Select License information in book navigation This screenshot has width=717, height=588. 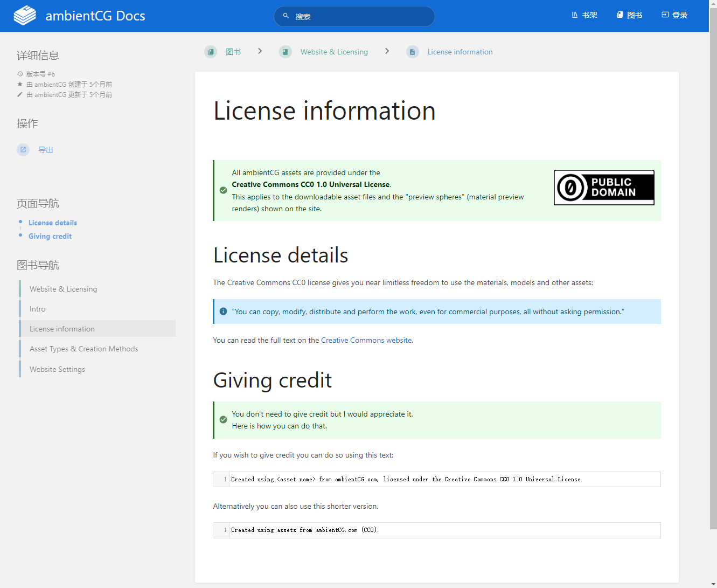click(97, 329)
